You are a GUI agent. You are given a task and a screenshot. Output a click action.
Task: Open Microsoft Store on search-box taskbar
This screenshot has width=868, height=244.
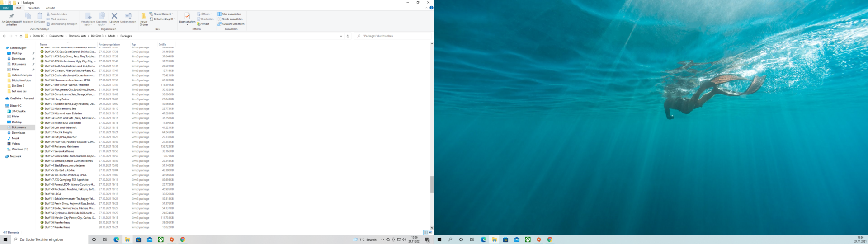click(138, 239)
